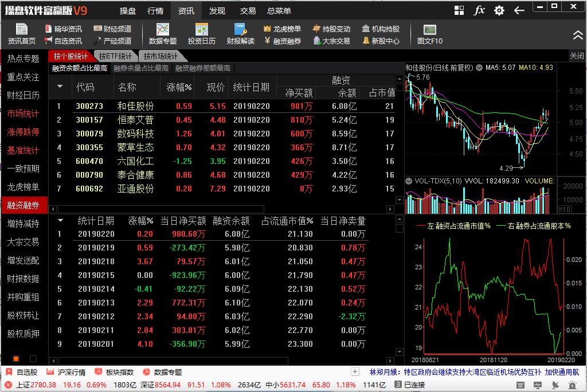Open 大宗交易 in toolbar
This screenshot has width=587, height=392.
[x=331, y=41]
